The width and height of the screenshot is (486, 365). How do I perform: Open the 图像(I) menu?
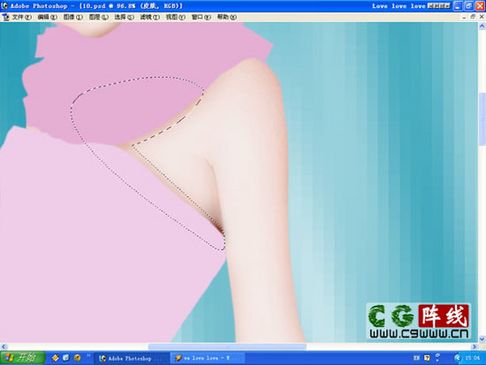pyautogui.click(x=73, y=17)
